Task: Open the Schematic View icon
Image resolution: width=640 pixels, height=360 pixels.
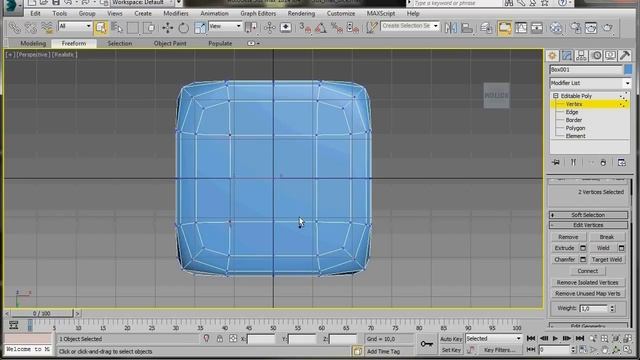Action: tap(537, 28)
